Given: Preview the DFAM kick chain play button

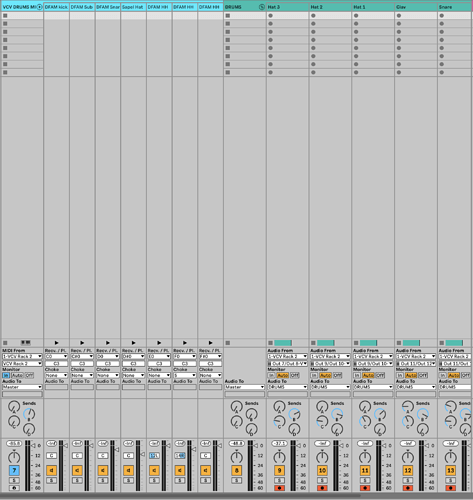Looking at the screenshot, I should point(56,343).
